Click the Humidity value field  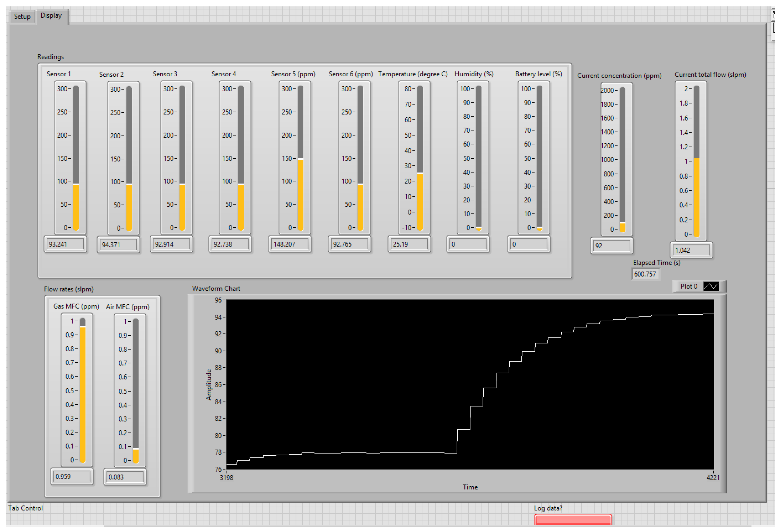pos(468,244)
